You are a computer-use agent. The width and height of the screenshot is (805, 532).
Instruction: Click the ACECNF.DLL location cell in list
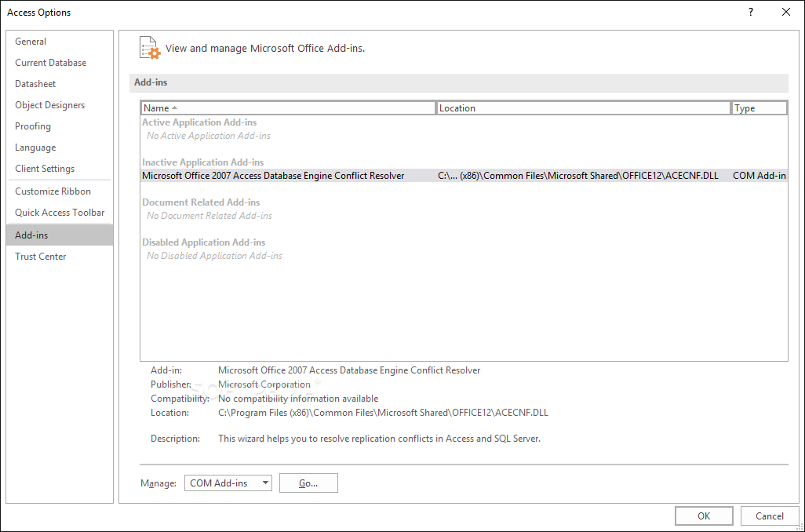[578, 176]
